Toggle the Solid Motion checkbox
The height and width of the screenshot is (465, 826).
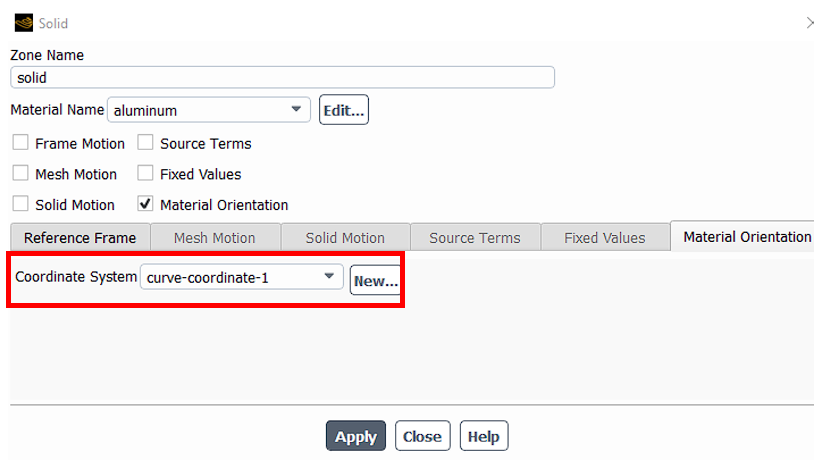21,204
